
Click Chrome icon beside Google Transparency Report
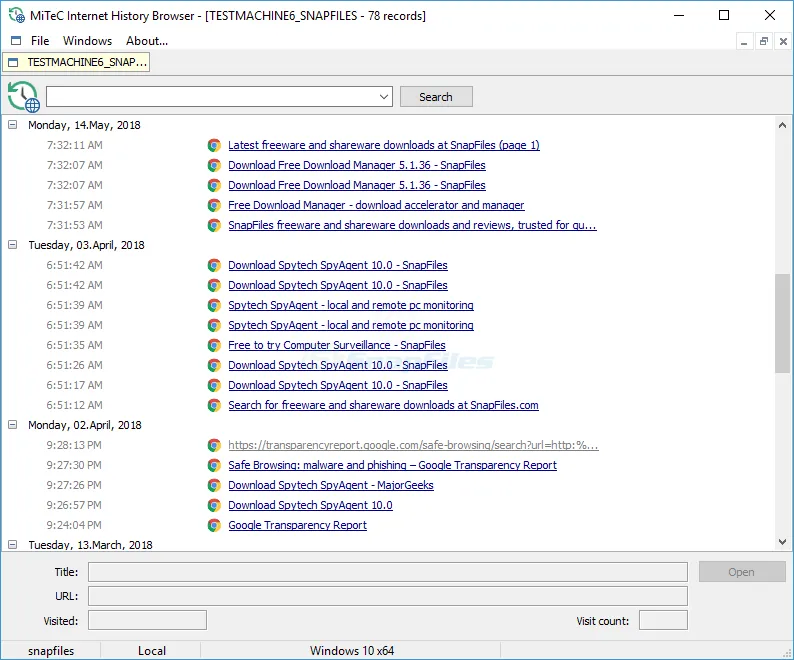point(214,525)
